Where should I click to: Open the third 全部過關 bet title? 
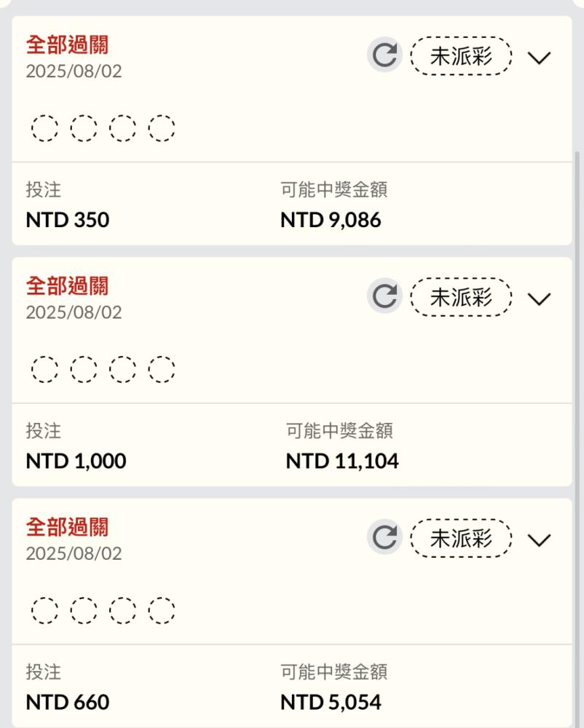pyautogui.click(x=67, y=527)
